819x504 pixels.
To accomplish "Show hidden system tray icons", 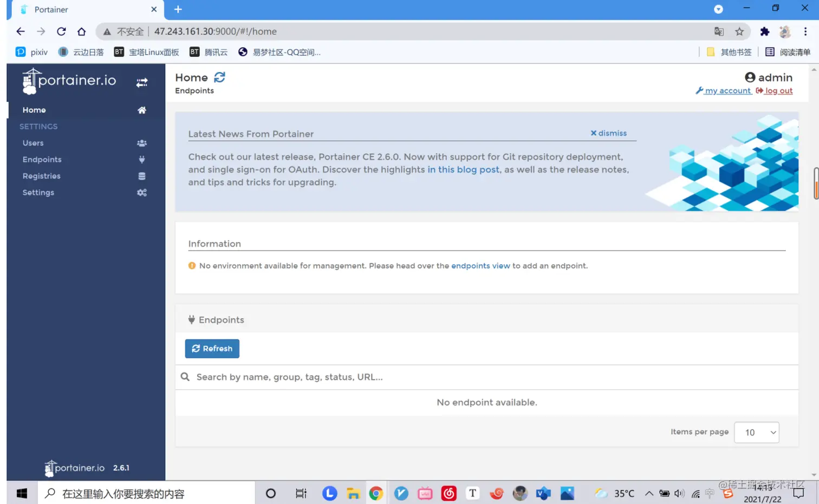I will 649,493.
